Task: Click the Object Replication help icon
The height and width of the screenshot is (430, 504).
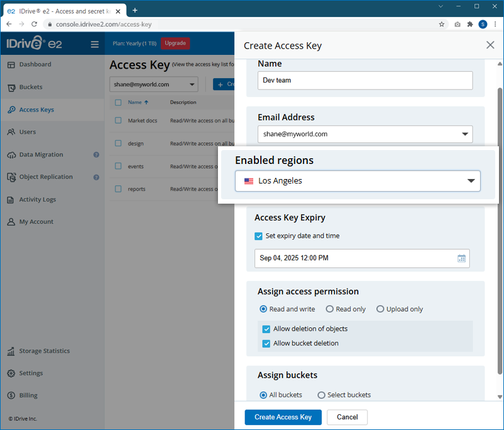Action: coord(96,177)
